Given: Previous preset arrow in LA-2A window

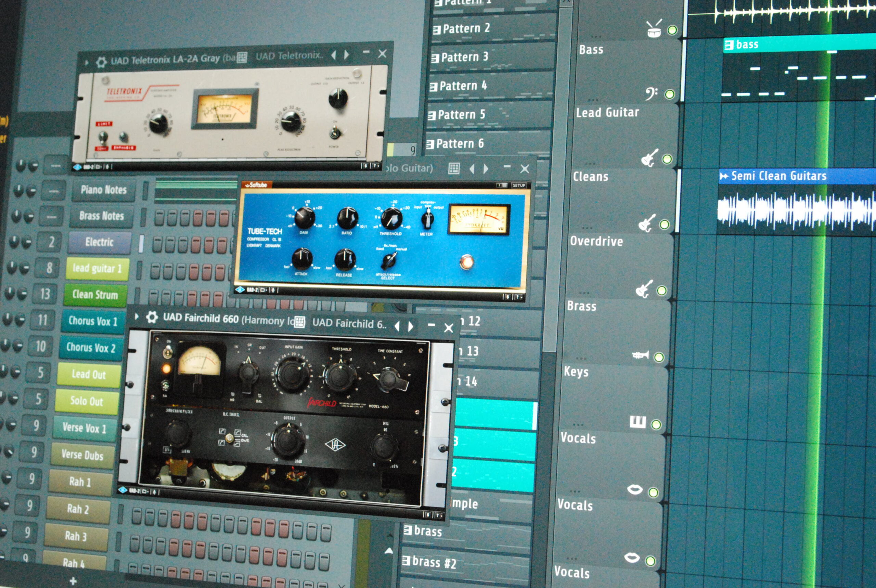Looking at the screenshot, I should [x=334, y=55].
